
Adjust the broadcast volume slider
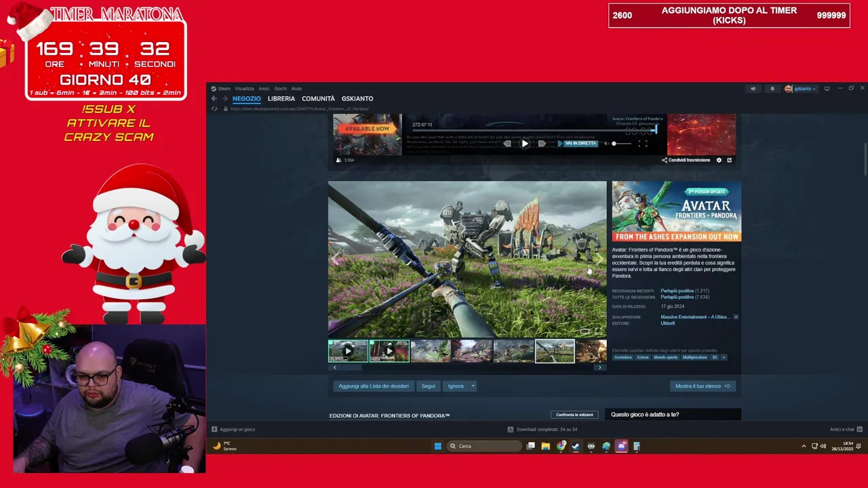[622, 144]
